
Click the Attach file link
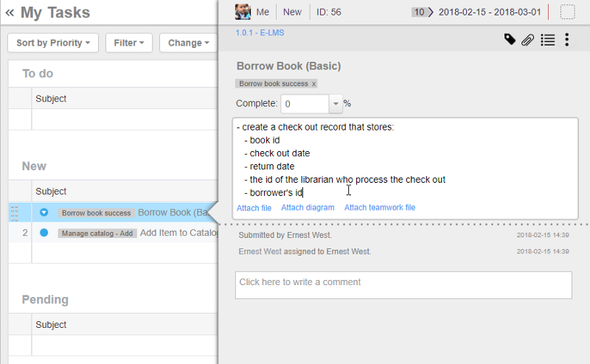254,208
